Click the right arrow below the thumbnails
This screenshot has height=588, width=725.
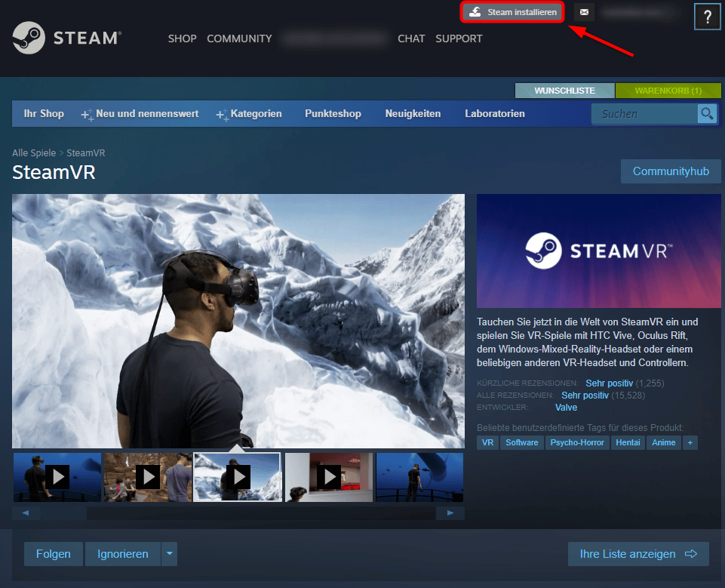[x=450, y=513]
